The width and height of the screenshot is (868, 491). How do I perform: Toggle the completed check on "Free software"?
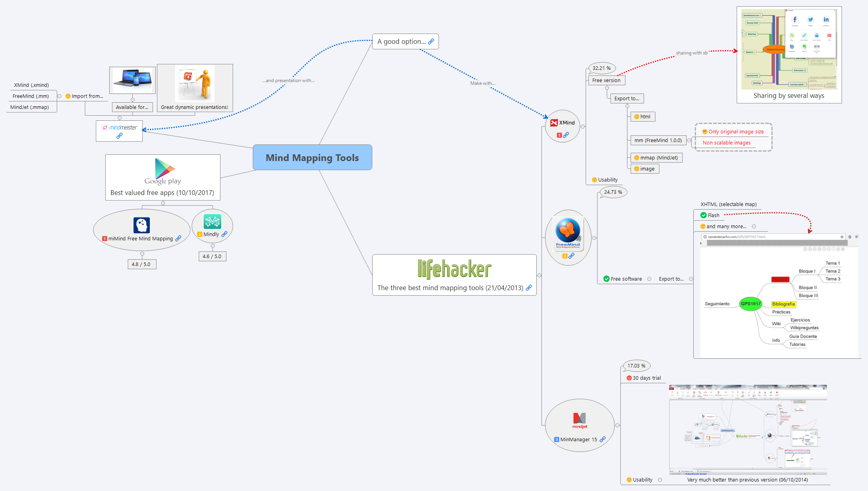click(x=606, y=279)
